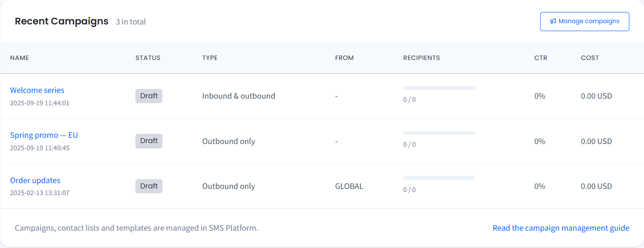Click the footer note about SMS Platform
Viewport: 644px width, 248px height.
[137, 228]
